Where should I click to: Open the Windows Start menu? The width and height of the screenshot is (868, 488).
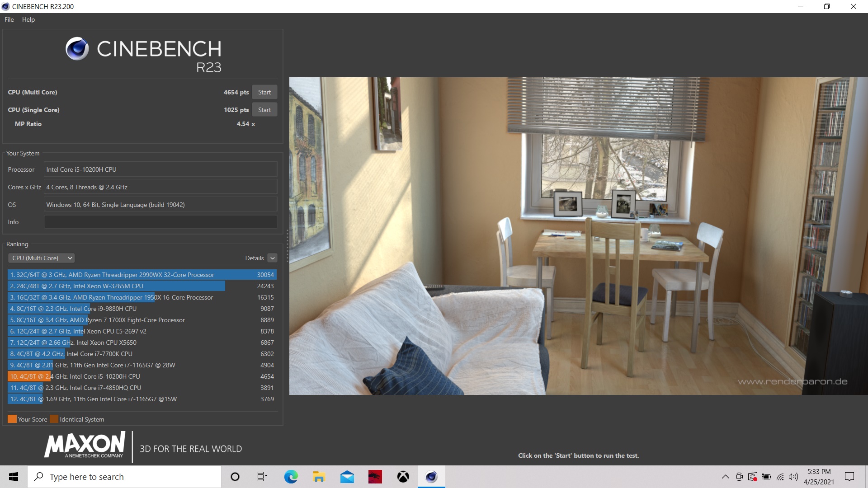tap(14, 477)
